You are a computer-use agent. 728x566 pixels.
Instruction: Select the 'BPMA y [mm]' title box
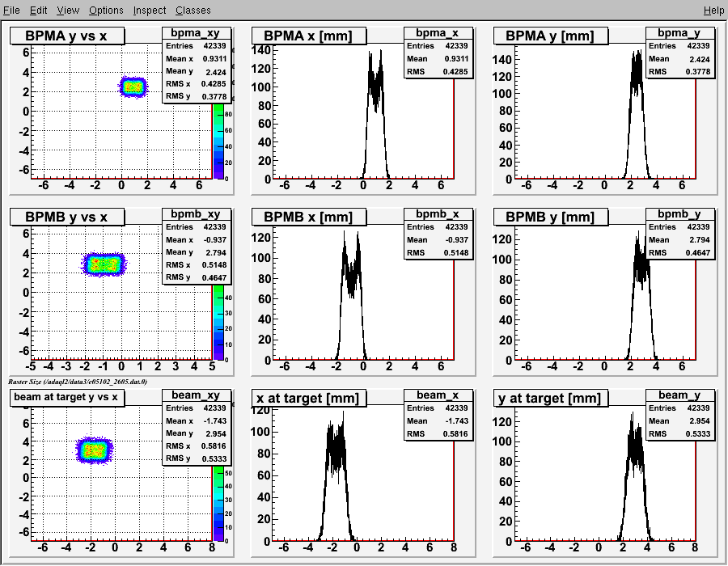(551, 36)
